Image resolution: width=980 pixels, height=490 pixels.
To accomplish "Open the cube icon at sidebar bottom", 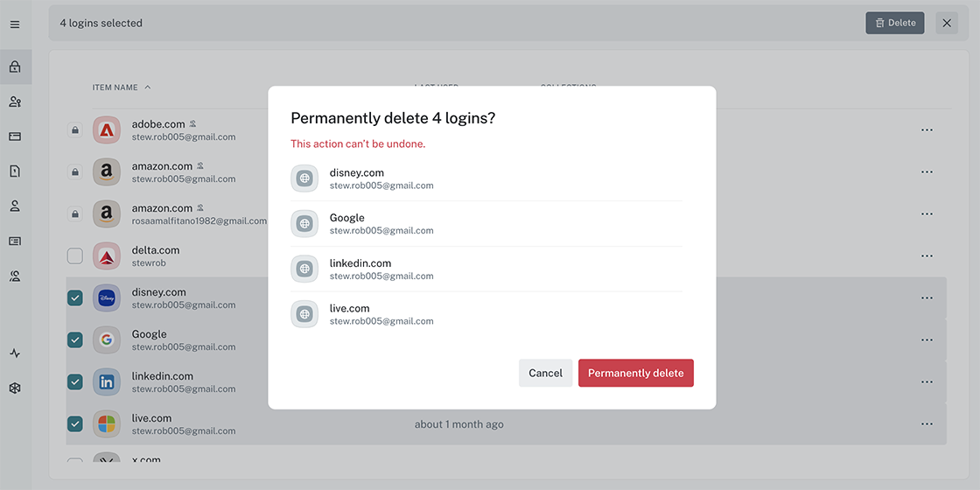I will [15, 388].
